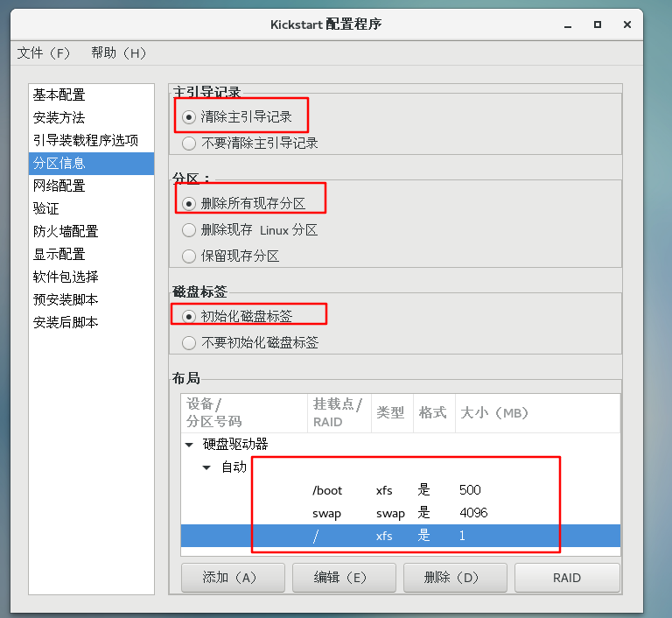Choose 删除所有现存分区 option

coord(189,204)
